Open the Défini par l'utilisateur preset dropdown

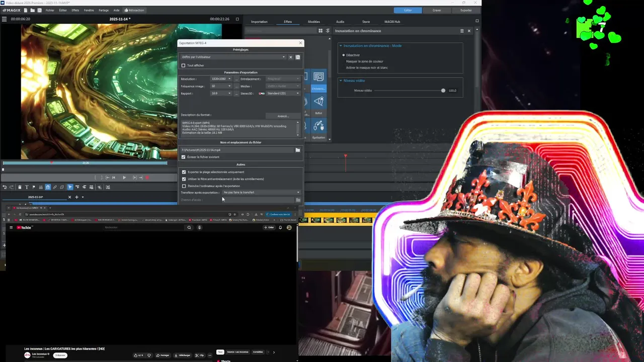233,57
